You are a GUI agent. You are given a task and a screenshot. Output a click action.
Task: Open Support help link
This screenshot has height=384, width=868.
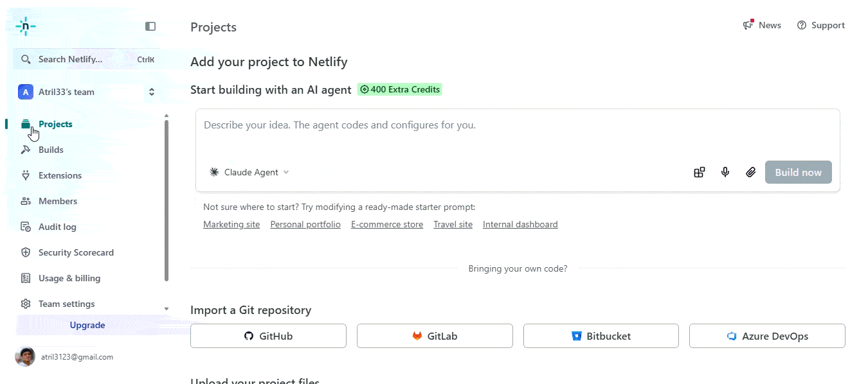pyautogui.click(x=820, y=26)
